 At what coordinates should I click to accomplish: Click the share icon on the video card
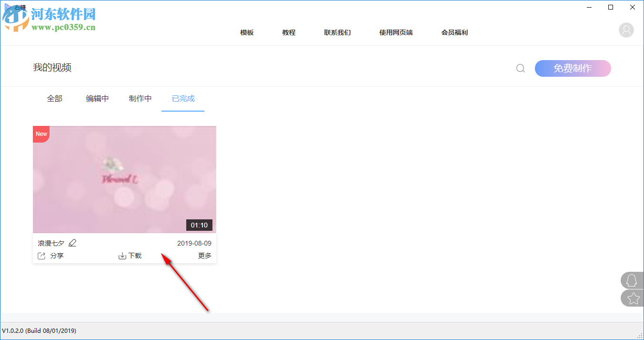click(x=41, y=256)
